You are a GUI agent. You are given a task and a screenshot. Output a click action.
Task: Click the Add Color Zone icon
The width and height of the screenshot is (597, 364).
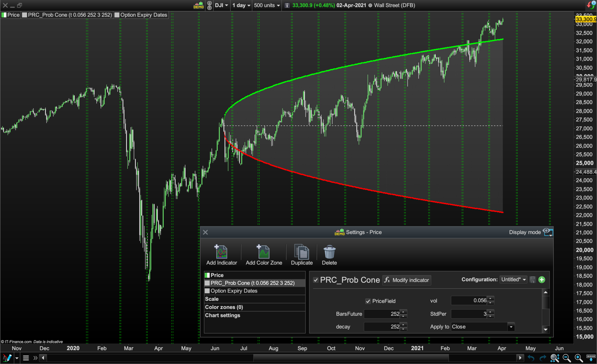pos(264,252)
